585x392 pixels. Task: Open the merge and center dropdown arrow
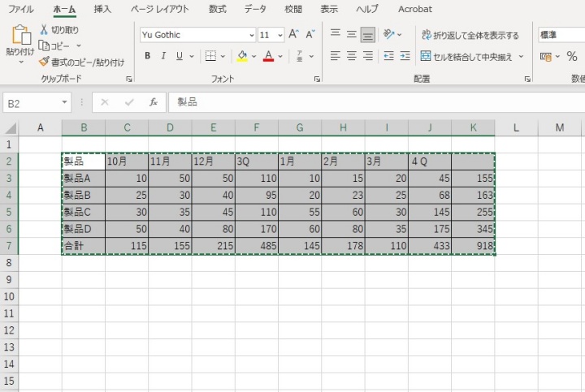tap(521, 56)
